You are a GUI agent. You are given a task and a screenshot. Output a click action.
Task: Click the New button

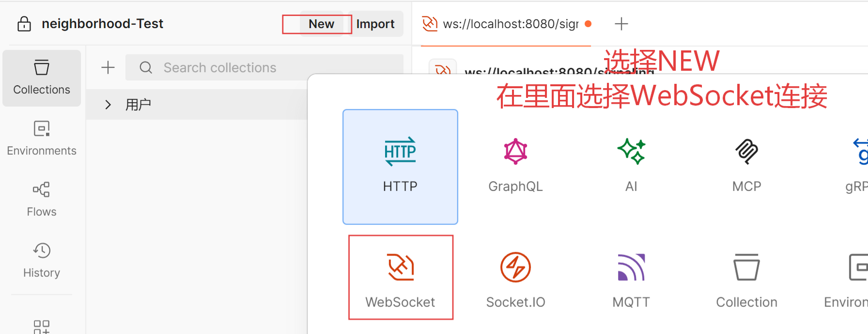[321, 24]
